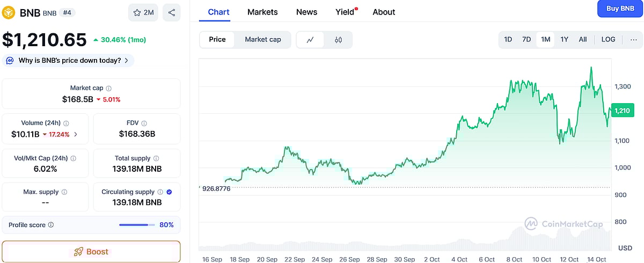
Task: Select Price chart toggle
Action: [217, 40]
